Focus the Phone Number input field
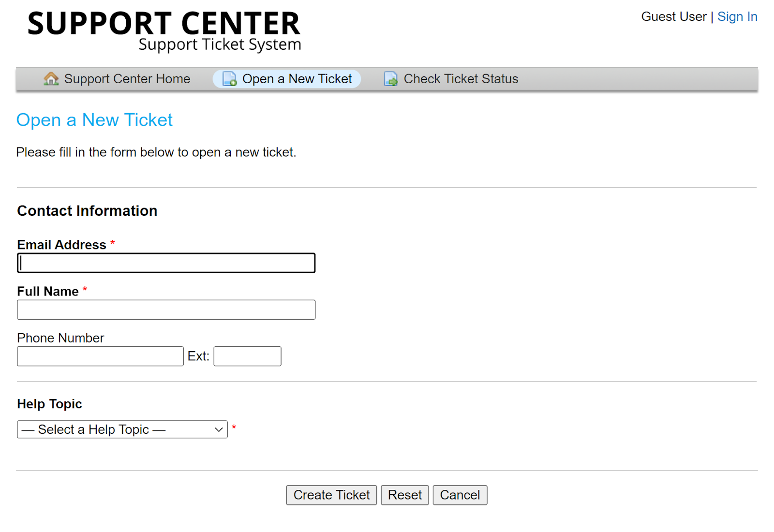 click(x=100, y=356)
